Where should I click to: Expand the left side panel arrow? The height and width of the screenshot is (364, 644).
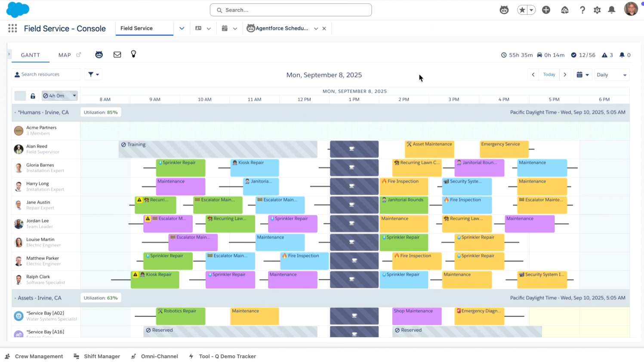coord(9,54)
